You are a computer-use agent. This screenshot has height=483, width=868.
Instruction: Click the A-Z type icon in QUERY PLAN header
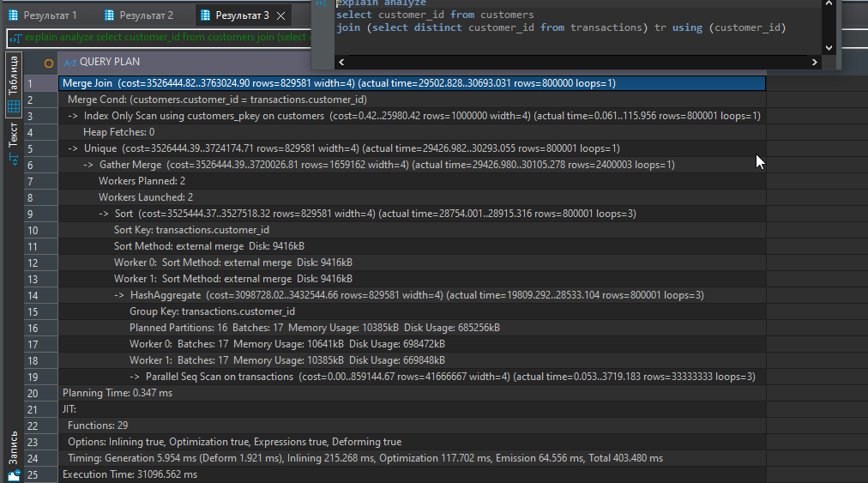coord(69,63)
